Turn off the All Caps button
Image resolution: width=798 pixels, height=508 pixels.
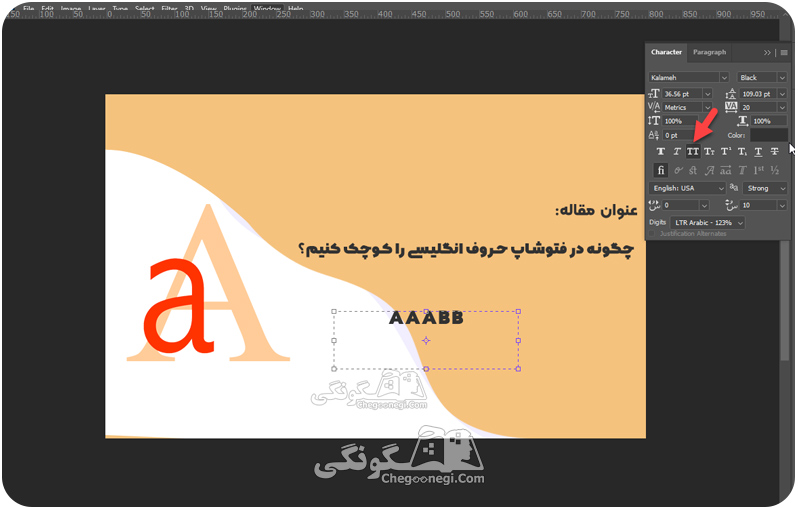click(693, 152)
